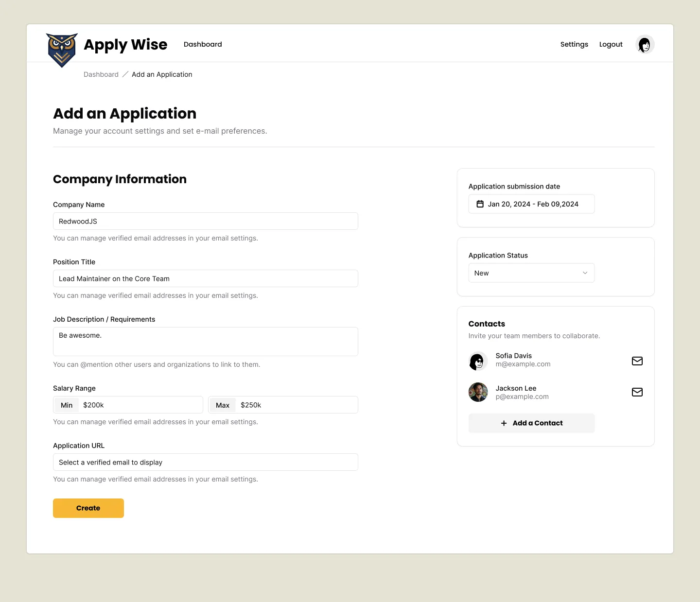
Task: Open the calendar icon for submission date
Action: click(480, 204)
